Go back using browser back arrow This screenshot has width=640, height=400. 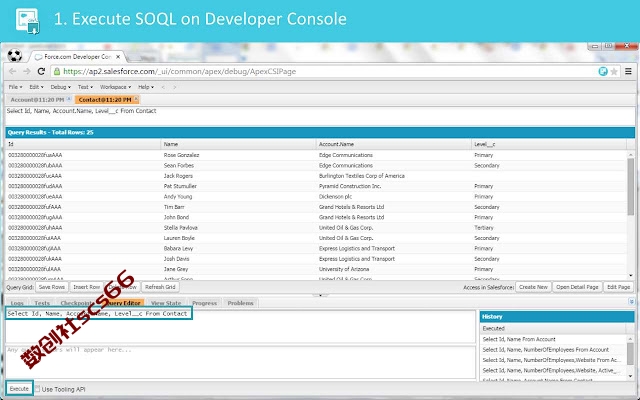point(13,71)
